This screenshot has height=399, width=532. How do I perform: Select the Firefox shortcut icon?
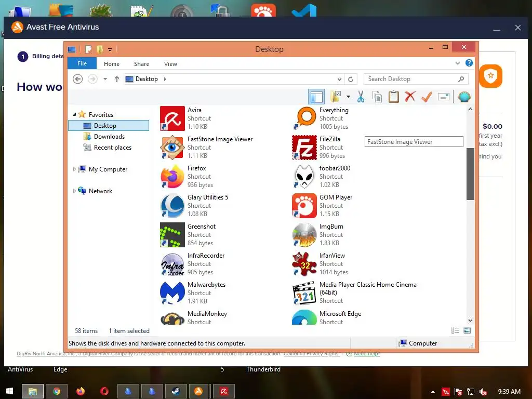(x=172, y=177)
